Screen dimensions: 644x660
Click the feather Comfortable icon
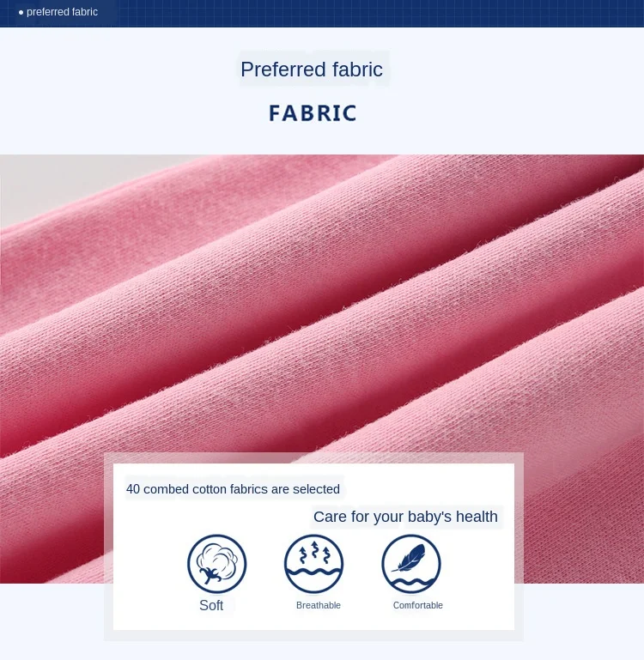(411, 564)
